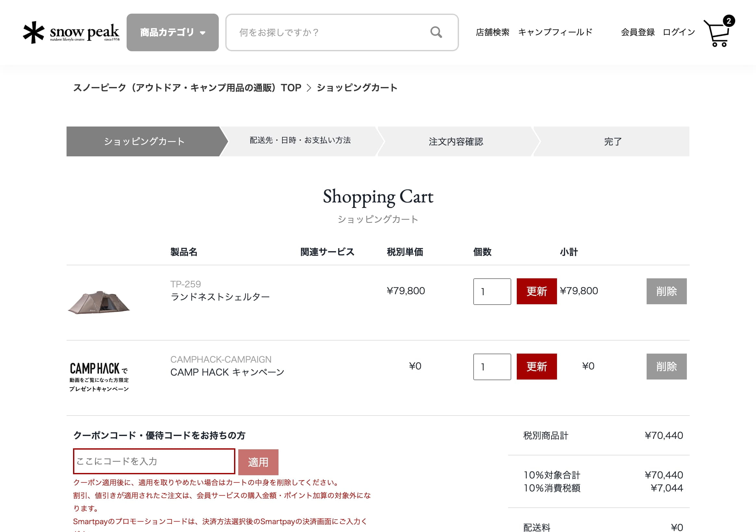Edit quantity field for ランドネストシェルター

492,292
